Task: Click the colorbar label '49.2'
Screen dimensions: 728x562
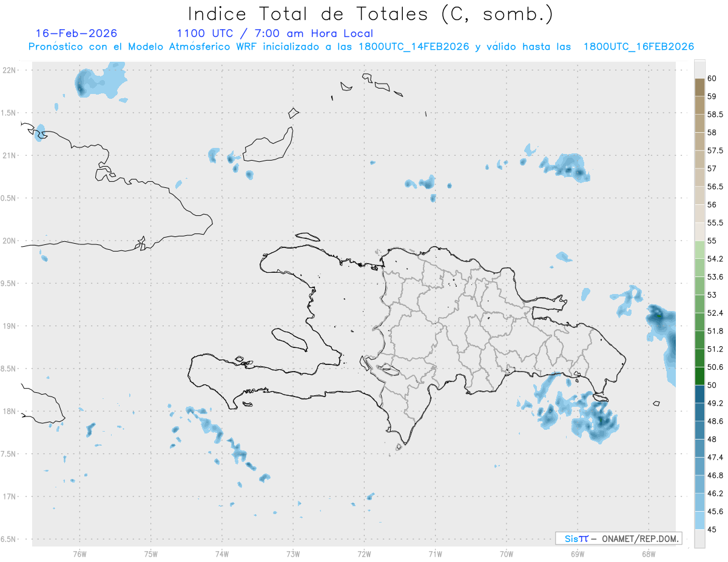Action: point(715,403)
